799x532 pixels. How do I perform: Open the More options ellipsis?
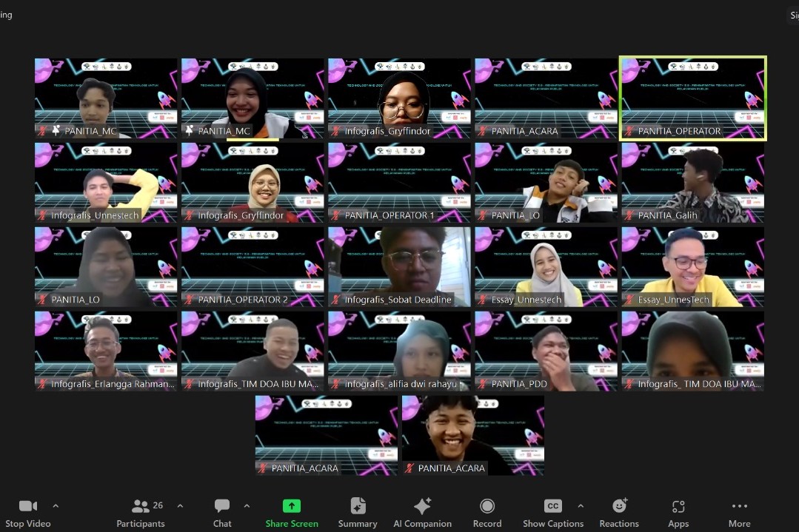[739, 506]
